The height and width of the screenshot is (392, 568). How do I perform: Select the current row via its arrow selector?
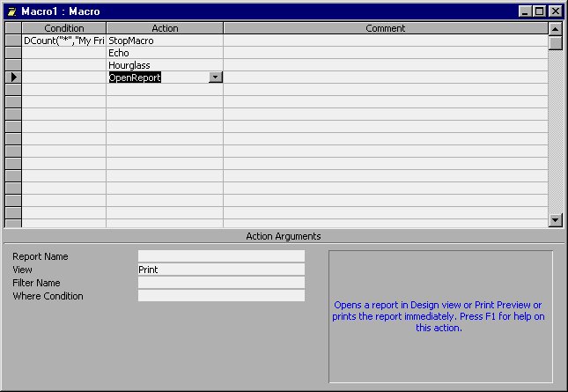(x=12, y=78)
